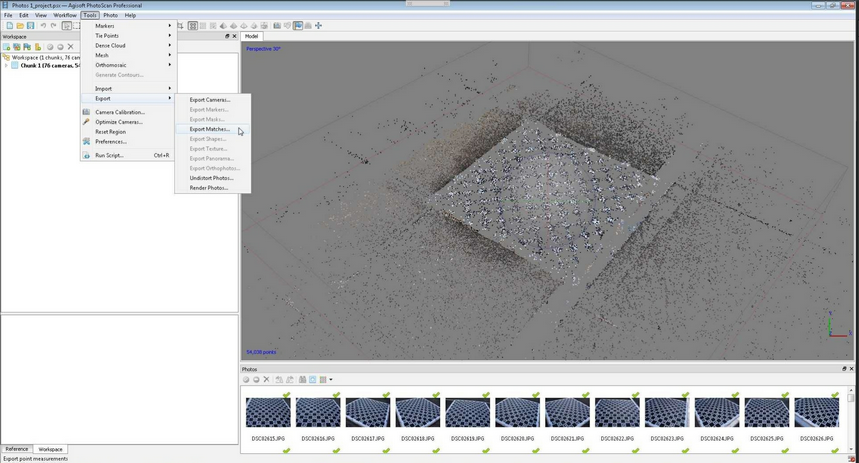Click the Open project folder icon
Viewport: 859px width, 463px height.
(20, 26)
